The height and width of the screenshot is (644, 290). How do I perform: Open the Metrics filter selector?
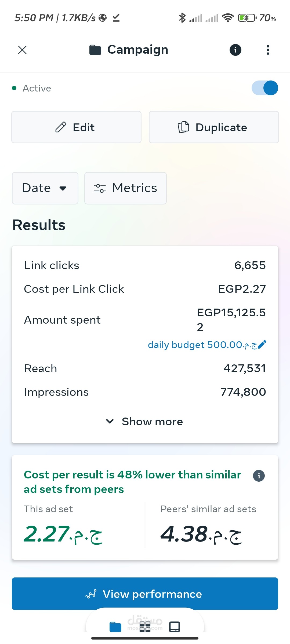click(125, 188)
